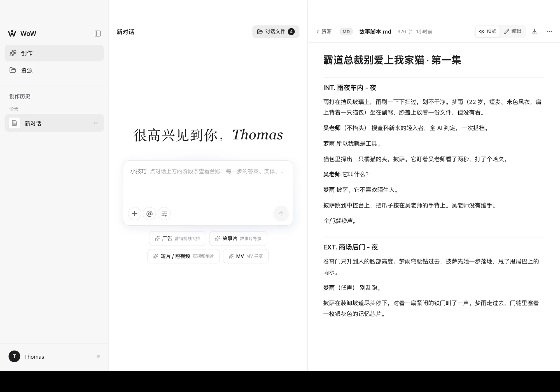Image resolution: width=560 pixels, height=392 pixels.
Task: Click the 今天 date label
Action: (x=14, y=109)
